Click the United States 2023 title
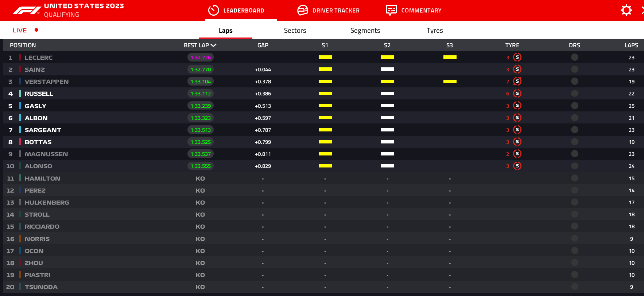The width and height of the screenshot is (644, 296). (x=84, y=6)
